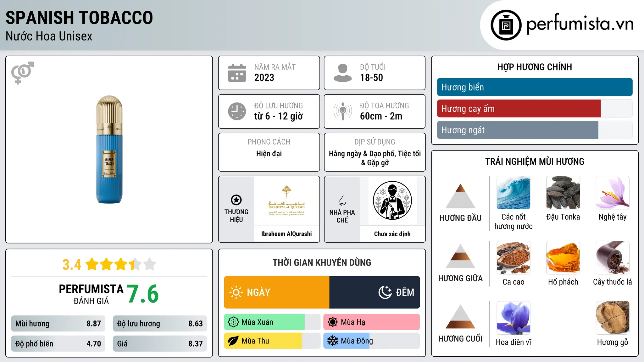The image size is (644, 362).
Task: Click the sillage value 60cm - 2m
Action: click(x=381, y=116)
